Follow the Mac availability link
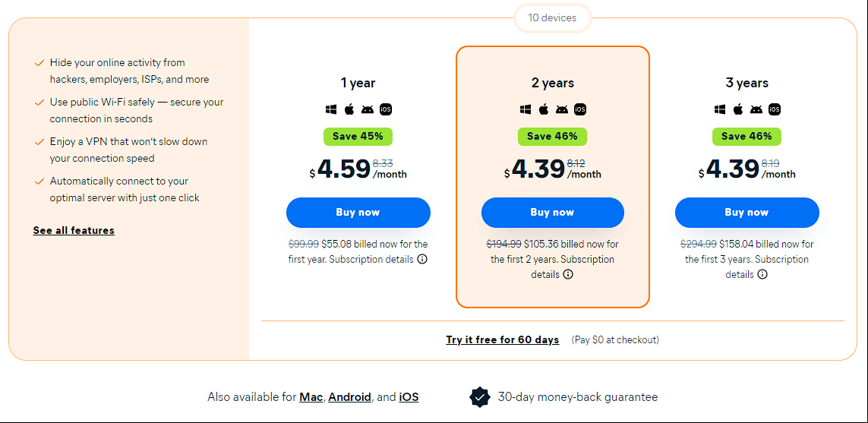The height and width of the screenshot is (423, 868). pos(311,397)
